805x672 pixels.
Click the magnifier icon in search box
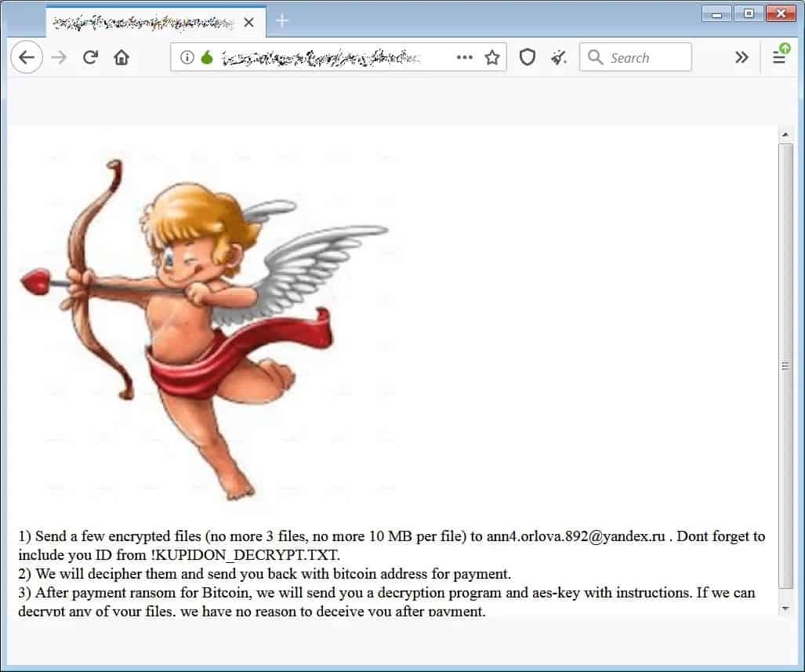595,57
